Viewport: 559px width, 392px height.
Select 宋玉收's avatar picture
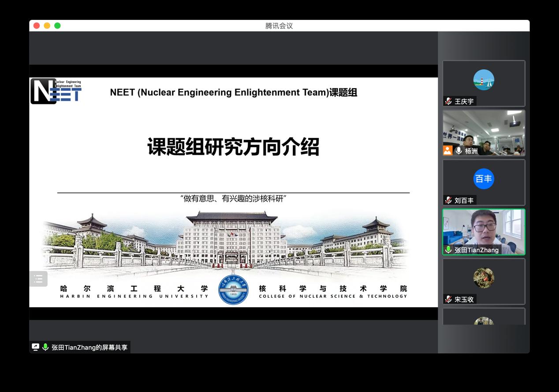tap(484, 278)
